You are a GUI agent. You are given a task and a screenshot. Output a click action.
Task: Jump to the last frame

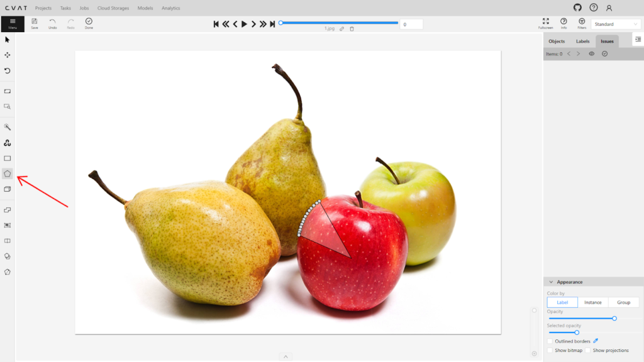pos(272,25)
